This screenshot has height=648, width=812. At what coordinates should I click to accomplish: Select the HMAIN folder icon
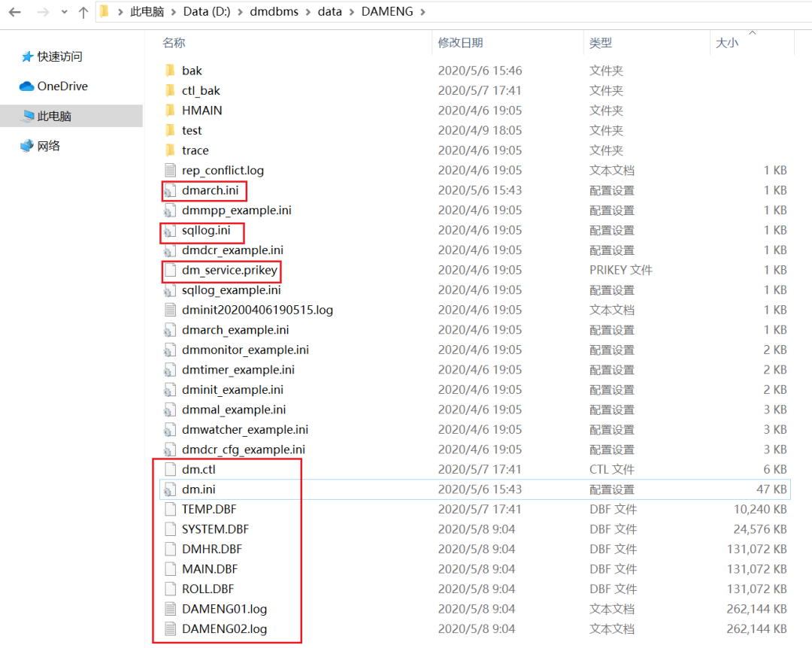pyautogui.click(x=170, y=110)
